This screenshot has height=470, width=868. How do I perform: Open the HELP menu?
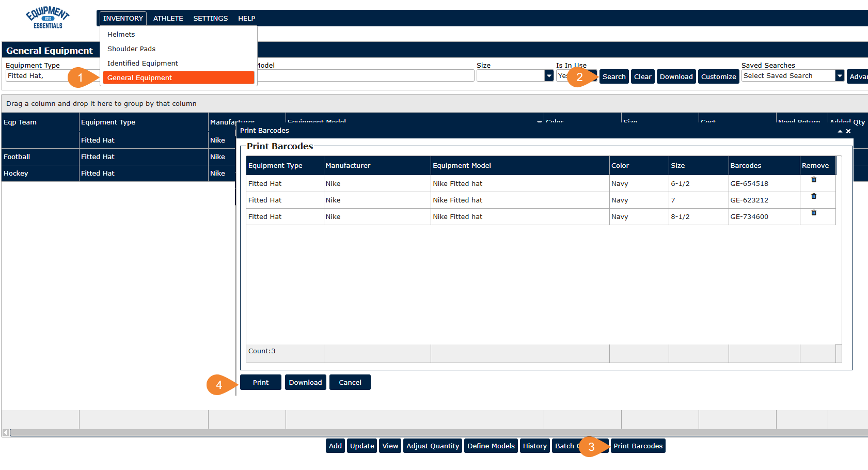[247, 18]
